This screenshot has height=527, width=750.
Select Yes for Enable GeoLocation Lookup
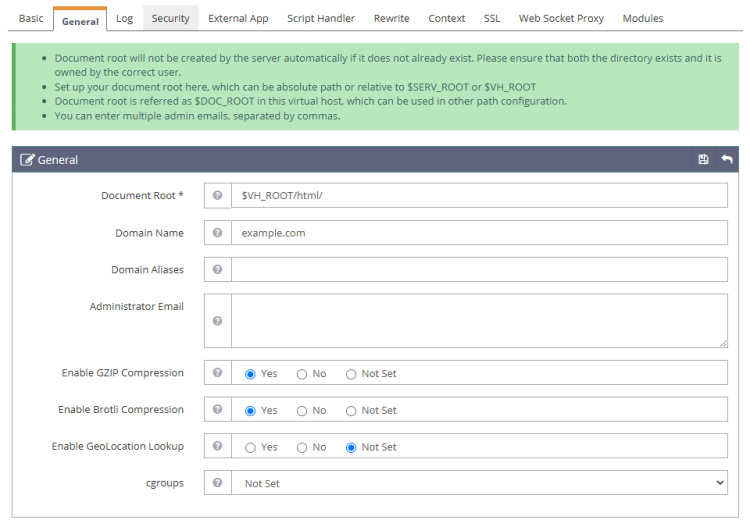(251, 447)
